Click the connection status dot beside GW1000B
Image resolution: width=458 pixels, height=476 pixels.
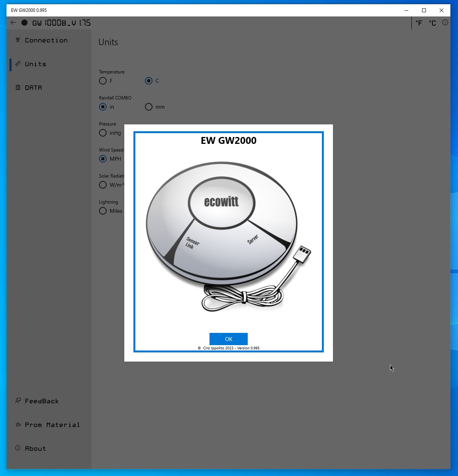[24, 23]
